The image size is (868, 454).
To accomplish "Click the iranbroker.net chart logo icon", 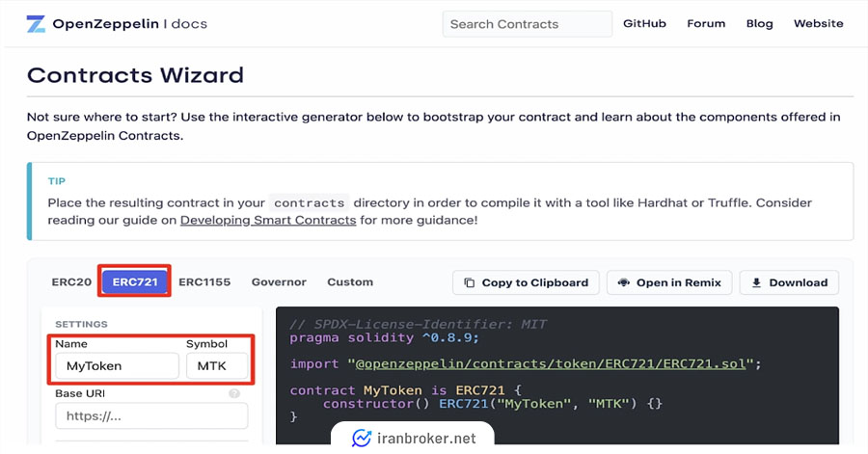I will [x=362, y=438].
